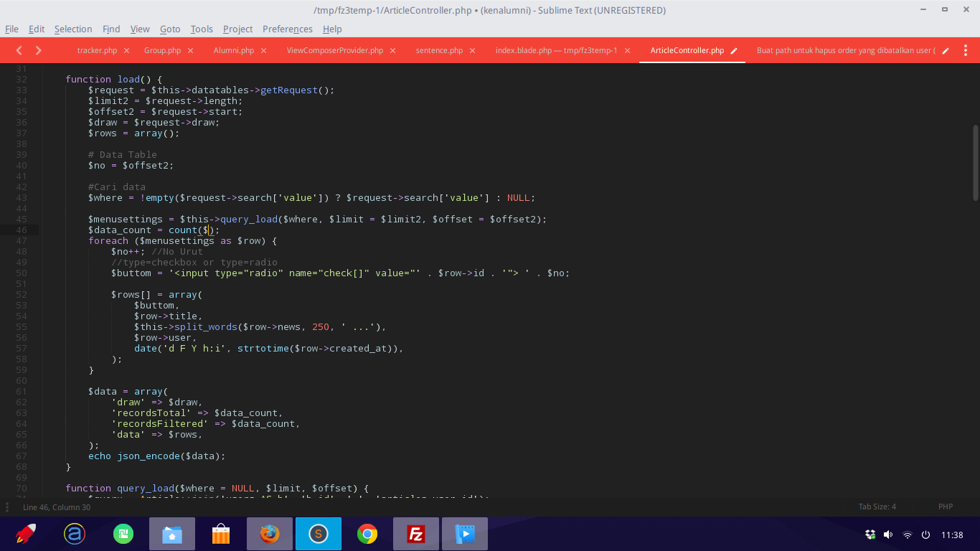This screenshot has height=551, width=980.
Task: Switch to the ViewComposerProvider.php tab
Action: coord(334,50)
